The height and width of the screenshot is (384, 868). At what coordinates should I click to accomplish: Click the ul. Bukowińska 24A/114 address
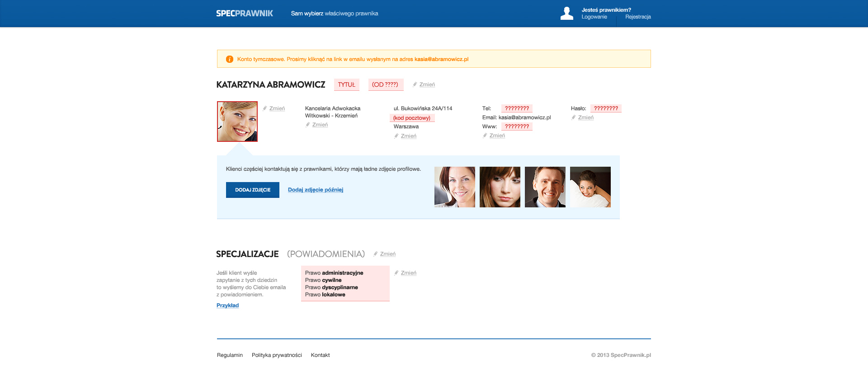pyautogui.click(x=423, y=108)
